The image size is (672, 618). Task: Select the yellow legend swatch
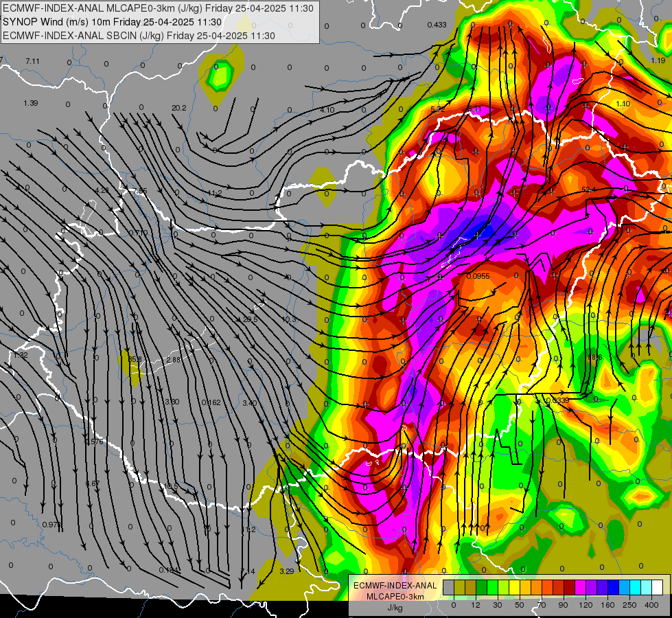click(514, 588)
